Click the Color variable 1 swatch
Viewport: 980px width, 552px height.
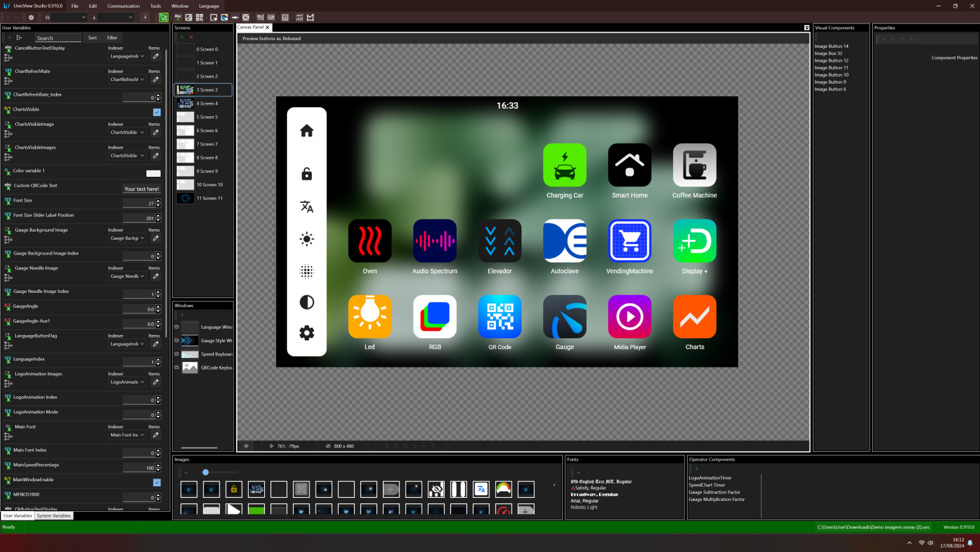153,173
